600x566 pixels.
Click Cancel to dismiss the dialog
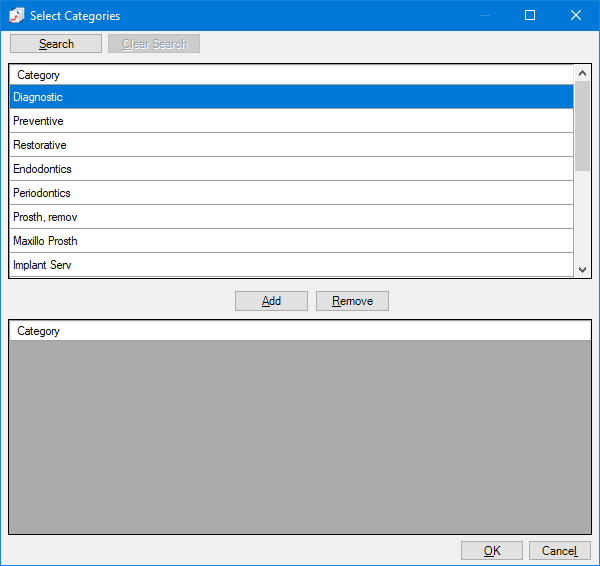[559, 551]
